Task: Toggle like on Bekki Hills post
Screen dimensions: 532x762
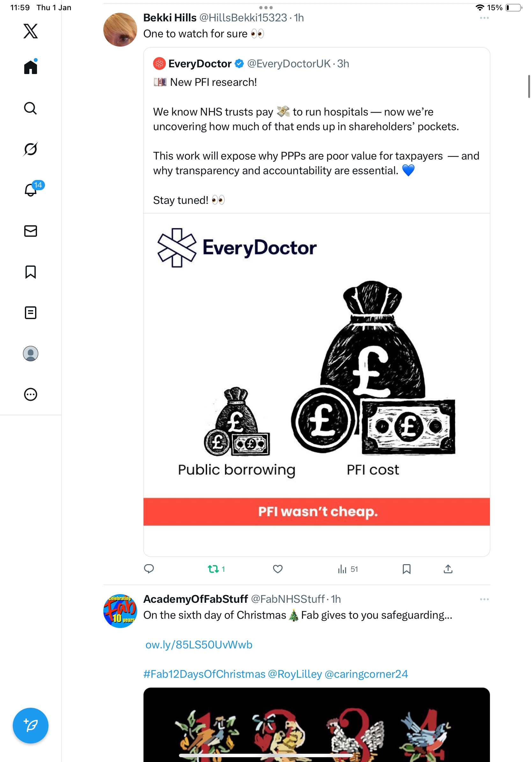Action: 277,569
